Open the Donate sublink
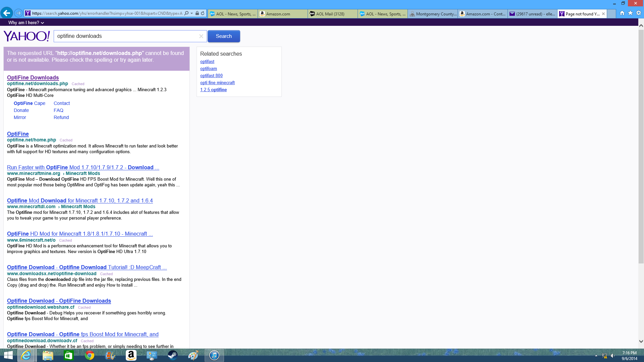This screenshot has width=644, height=362. [x=21, y=110]
